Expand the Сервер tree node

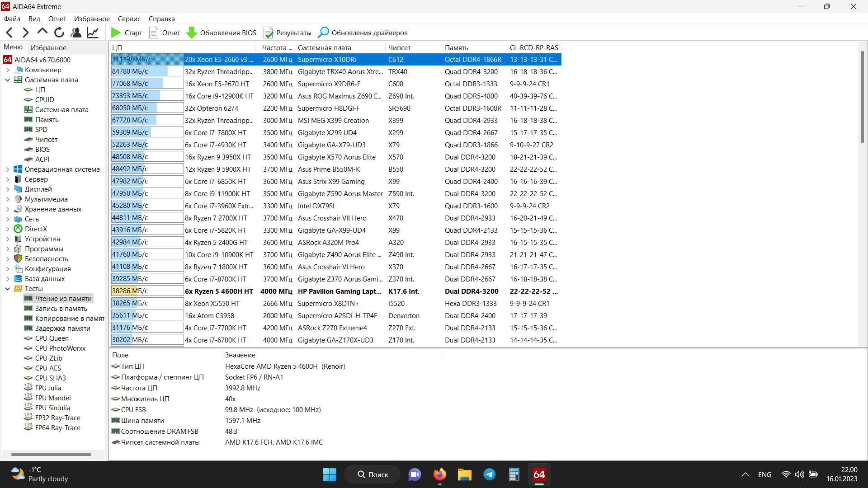[8, 179]
